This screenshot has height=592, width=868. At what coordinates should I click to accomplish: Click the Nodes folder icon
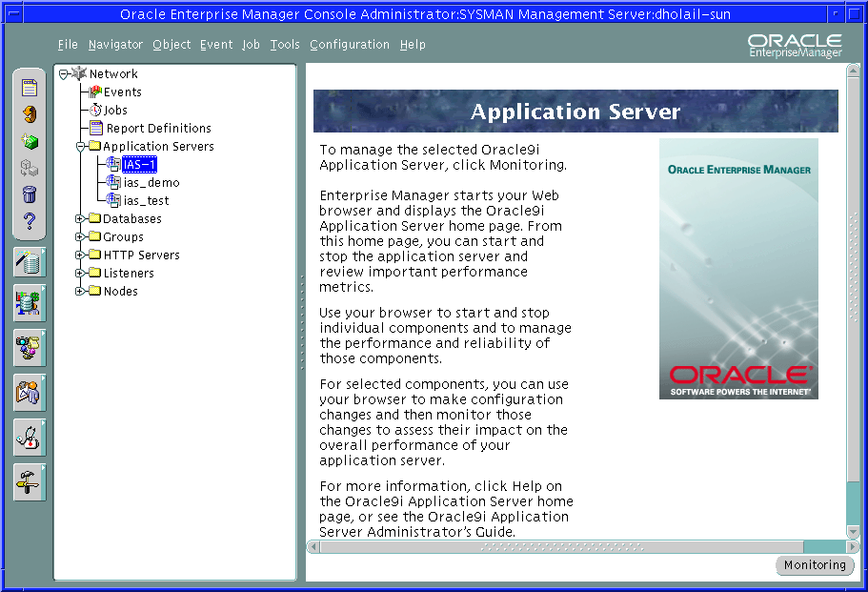[x=94, y=291]
